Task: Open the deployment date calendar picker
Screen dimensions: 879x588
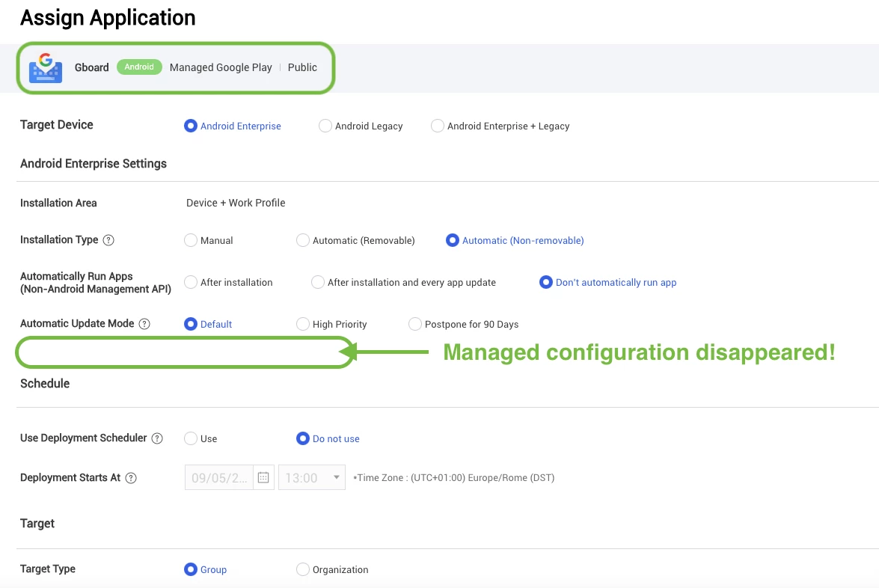Action: coord(263,478)
